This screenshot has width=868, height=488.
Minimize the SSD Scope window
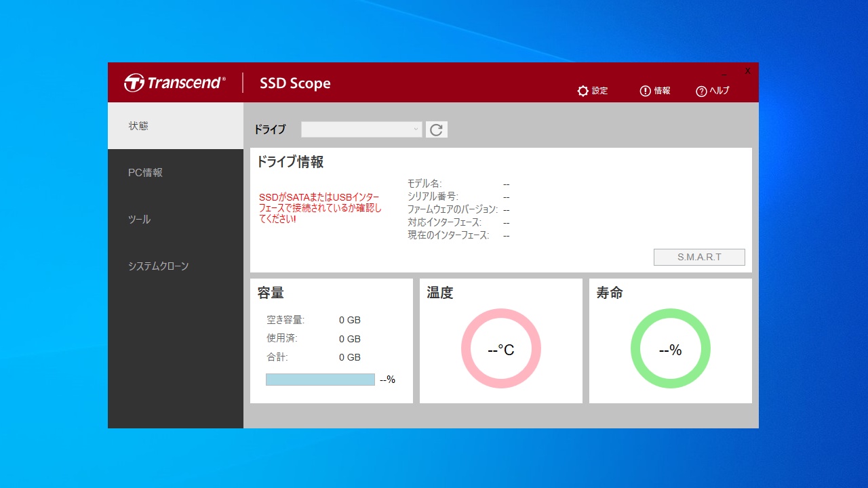point(724,71)
